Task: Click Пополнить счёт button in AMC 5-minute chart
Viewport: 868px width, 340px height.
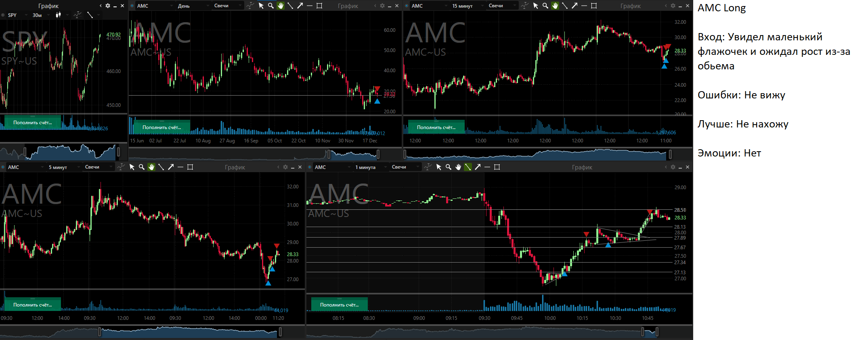Action: coord(33,305)
